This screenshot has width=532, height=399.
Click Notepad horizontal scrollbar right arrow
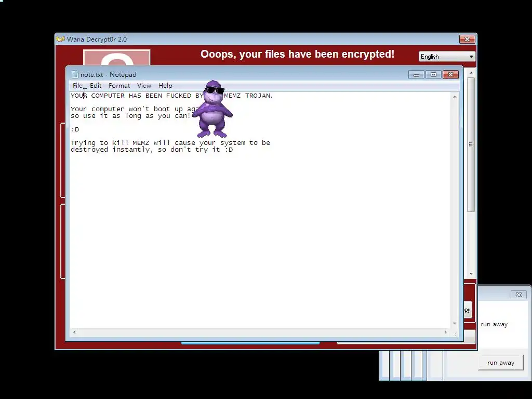pos(446,332)
